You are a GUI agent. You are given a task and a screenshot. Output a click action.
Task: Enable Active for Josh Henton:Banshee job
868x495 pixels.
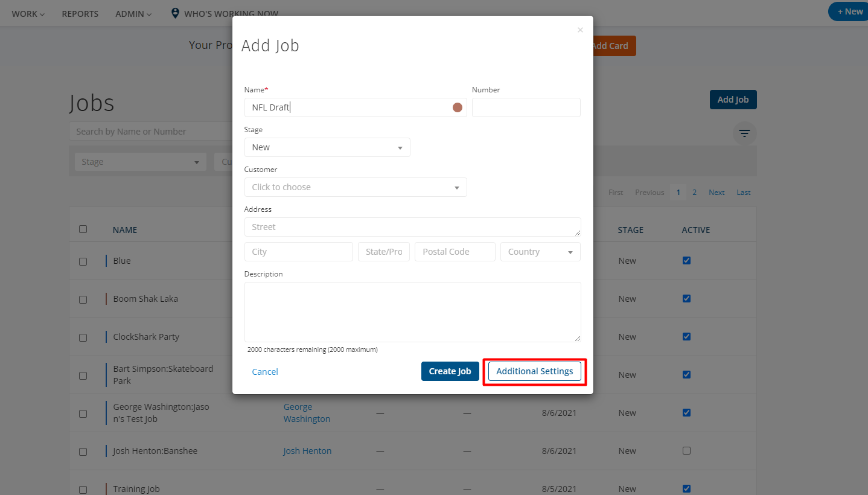coord(686,451)
